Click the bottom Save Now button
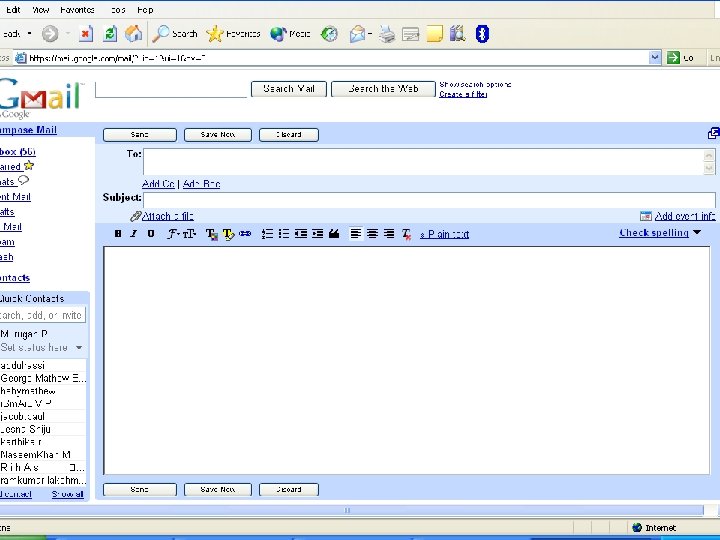The height and width of the screenshot is (540, 720). tap(218, 489)
